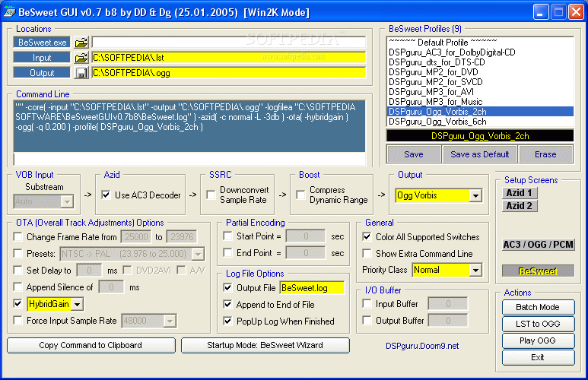Toggle Append to End of File

(227, 304)
